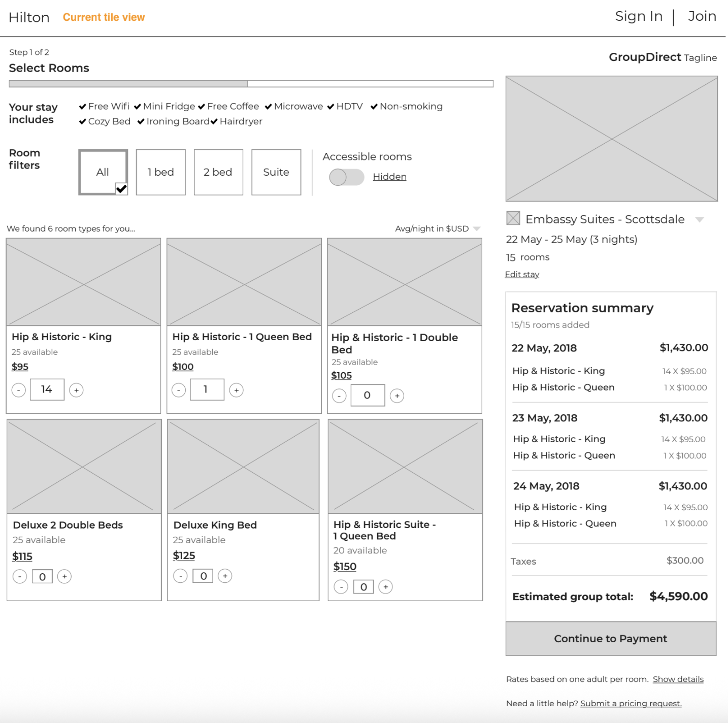Filter rooms by Suite
Image resolution: width=728 pixels, height=723 pixels.
276,172
